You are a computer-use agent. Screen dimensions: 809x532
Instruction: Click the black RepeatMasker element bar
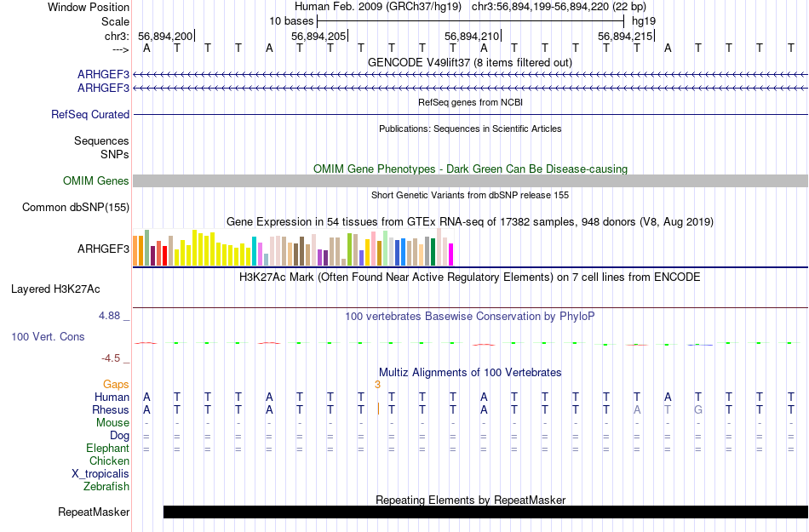[x=485, y=512]
